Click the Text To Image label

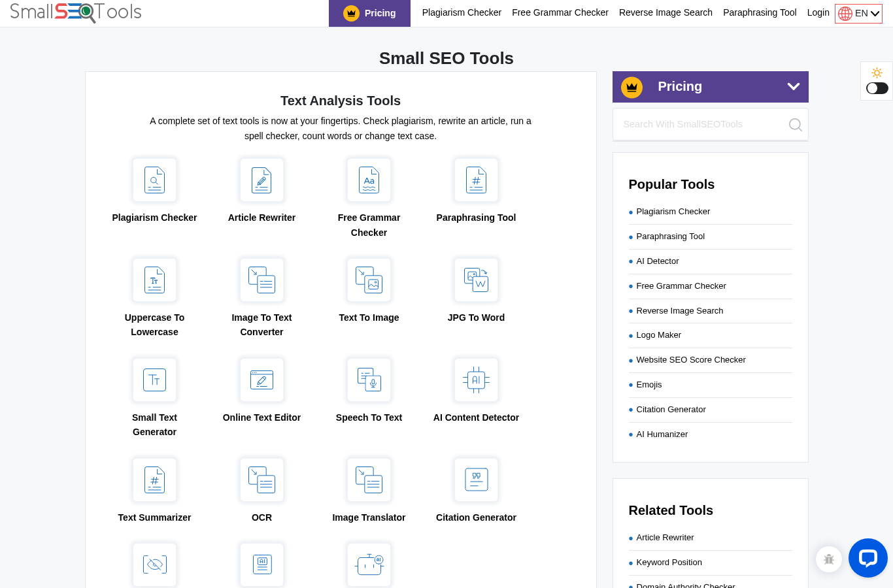point(369,318)
